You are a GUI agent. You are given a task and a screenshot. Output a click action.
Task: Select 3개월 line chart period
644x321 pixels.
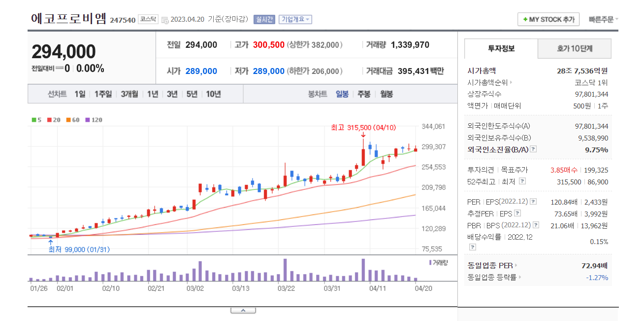pos(129,94)
